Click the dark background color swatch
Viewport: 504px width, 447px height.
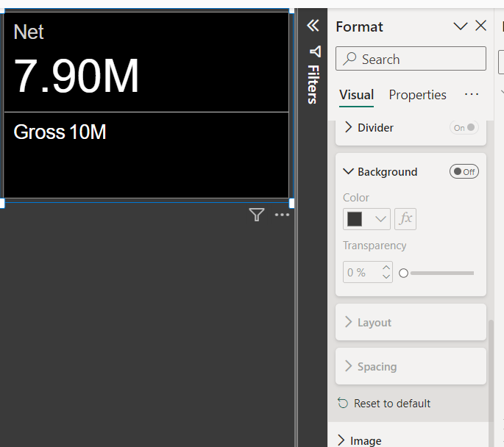click(355, 219)
